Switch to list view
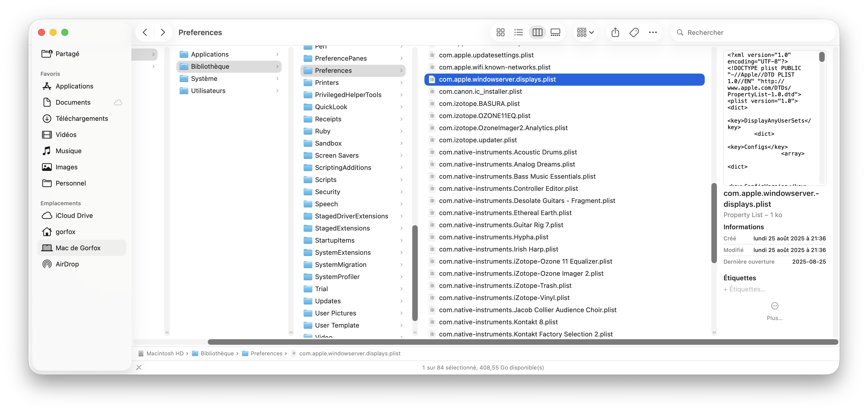Image resolution: width=868 pixels, height=412 pixels. [x=519, y=32]
